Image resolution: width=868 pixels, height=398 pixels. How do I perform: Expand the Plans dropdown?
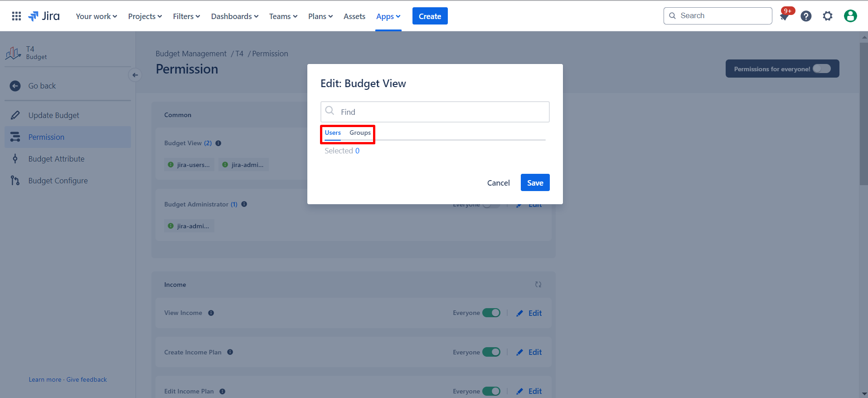(x=320, y=16)
